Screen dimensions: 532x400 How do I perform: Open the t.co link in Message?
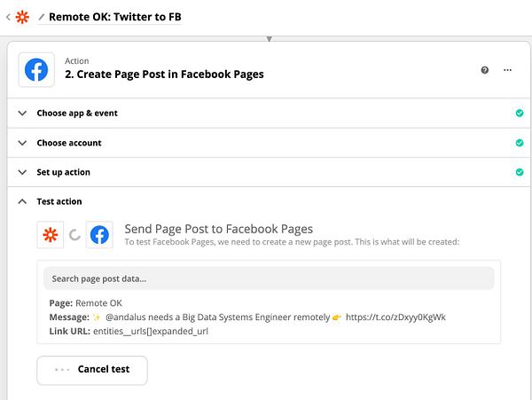point(395,317)
